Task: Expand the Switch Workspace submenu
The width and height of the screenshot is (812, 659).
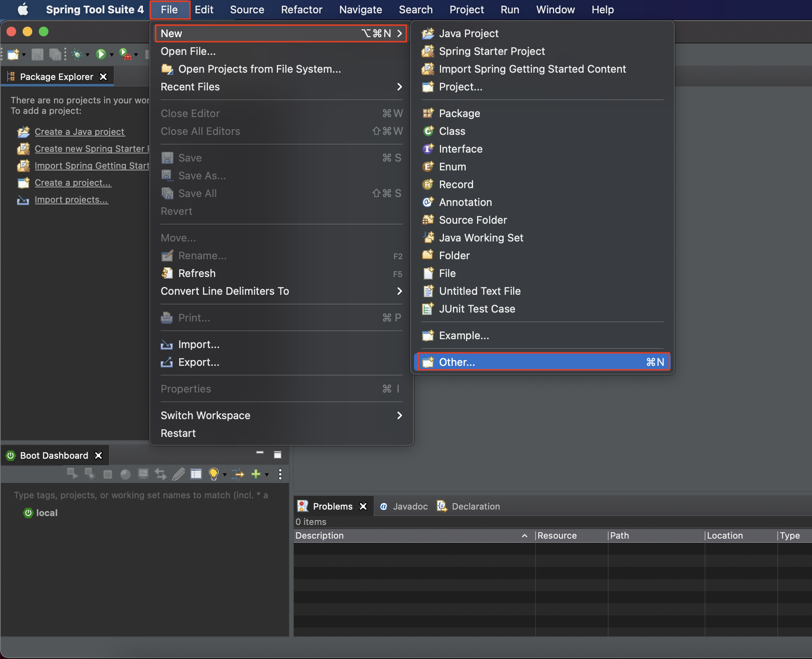Action: [x=281, y=416]
